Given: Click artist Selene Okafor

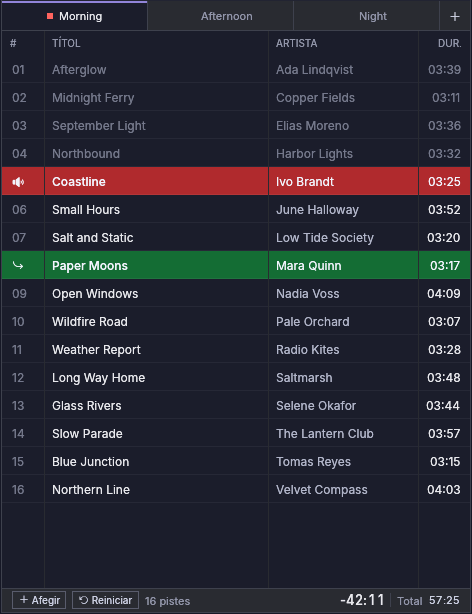Looking at the screenshot, I should coord(316,405).
